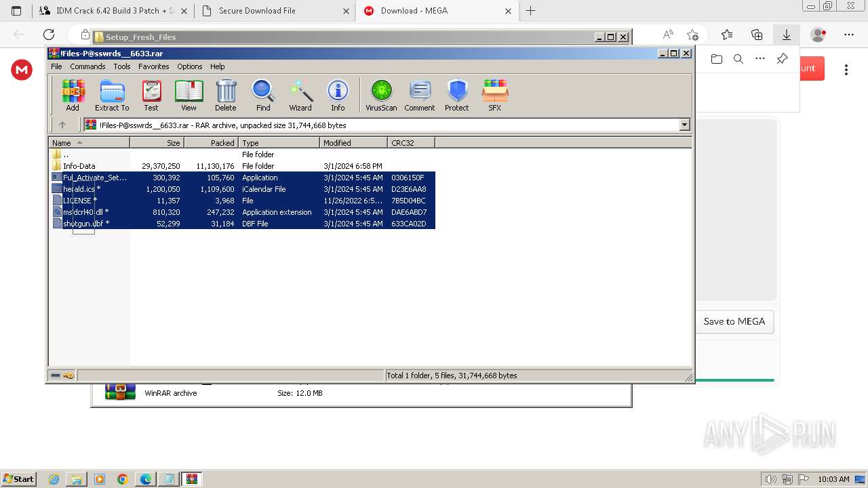868x488 pixels.
Task: Pin the downloads panel
Action: [x=782, y=59]
